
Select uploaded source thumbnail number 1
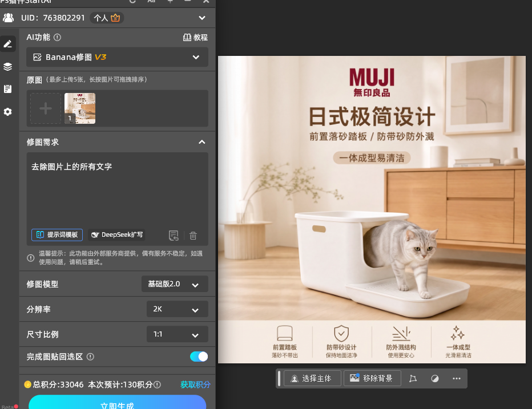pos(80,108)
